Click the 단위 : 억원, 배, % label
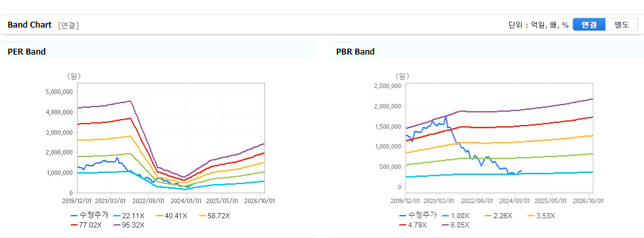The width and height of the screenshot is (644, 238). 539,25
